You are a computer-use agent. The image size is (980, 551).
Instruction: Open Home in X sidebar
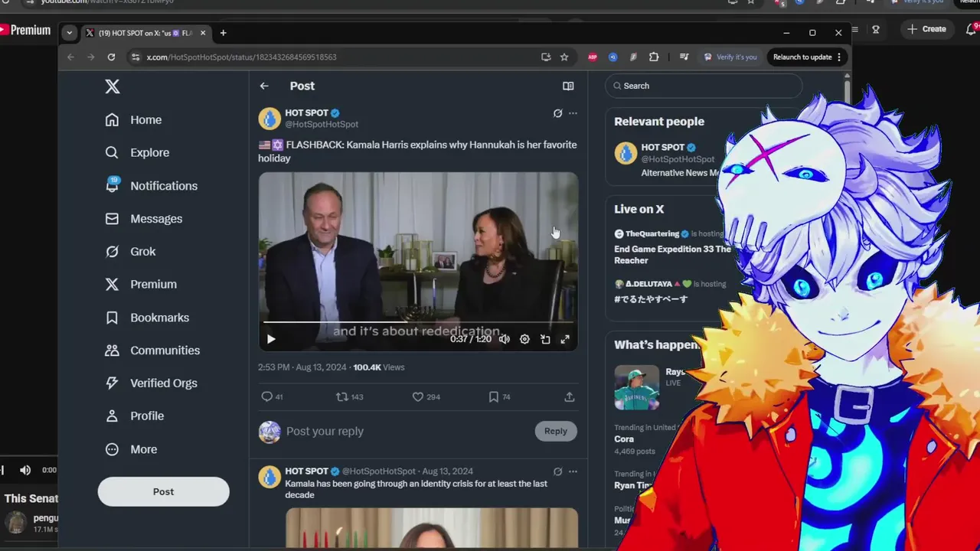134,120
